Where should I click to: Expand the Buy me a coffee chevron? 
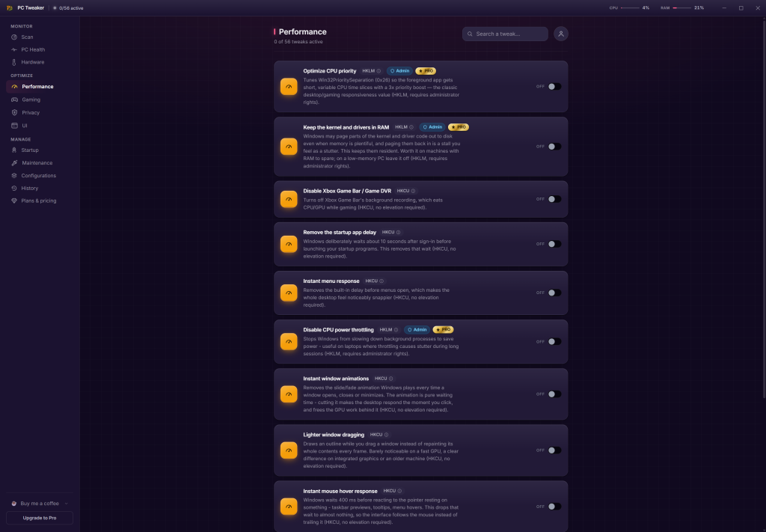coord(67,504)
